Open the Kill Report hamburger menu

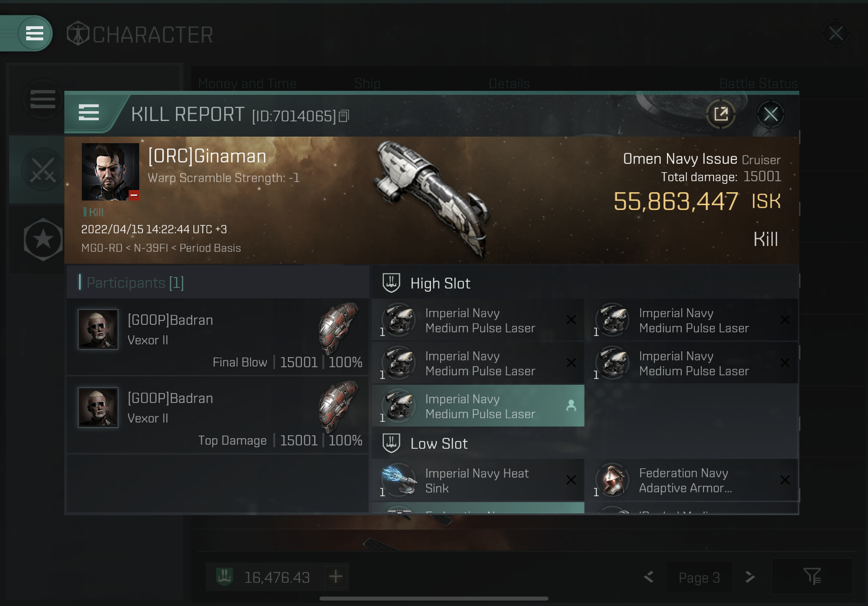click(x=88, y=113)
